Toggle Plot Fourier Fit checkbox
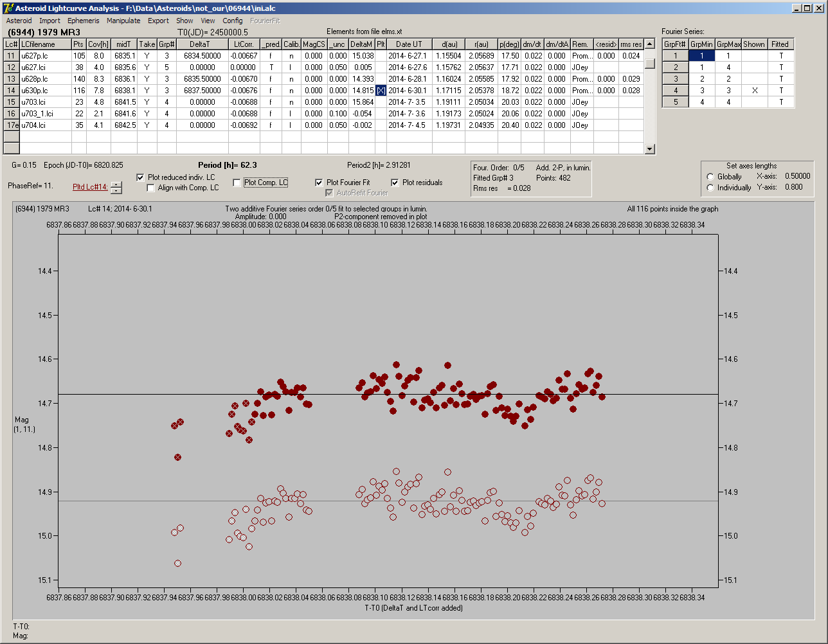 pyautogui.click(x=319, y=183)
